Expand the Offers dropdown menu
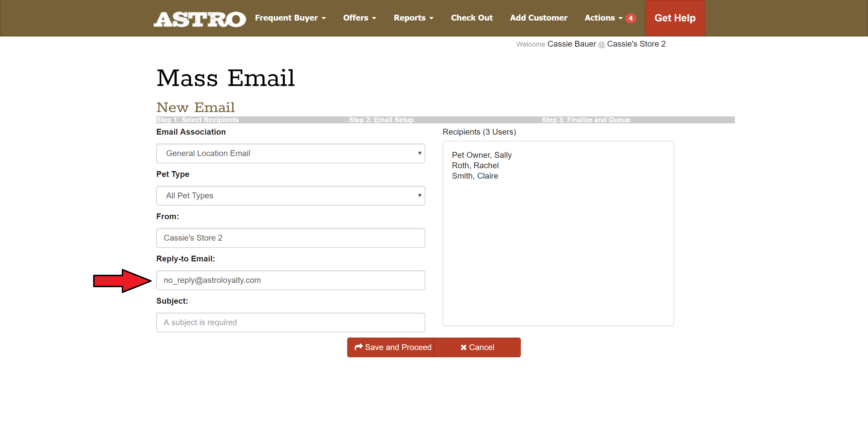The image size is (868, 436). [x=359, y=18]
